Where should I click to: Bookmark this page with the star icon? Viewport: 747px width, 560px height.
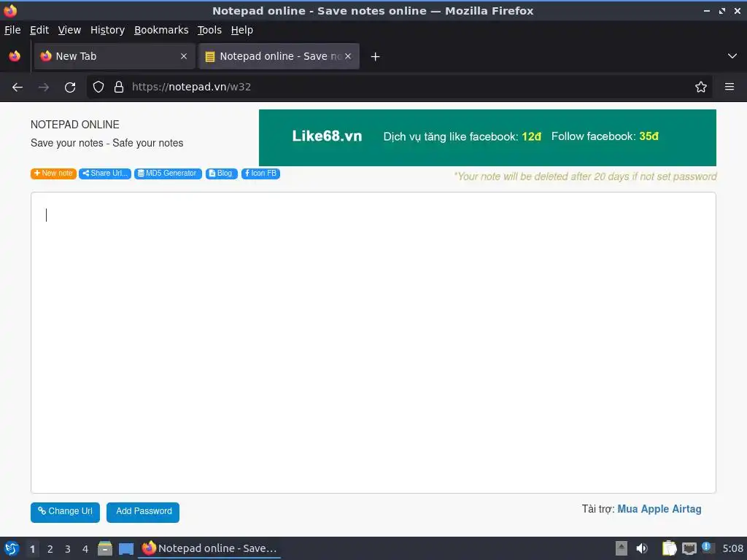(701, 87)
